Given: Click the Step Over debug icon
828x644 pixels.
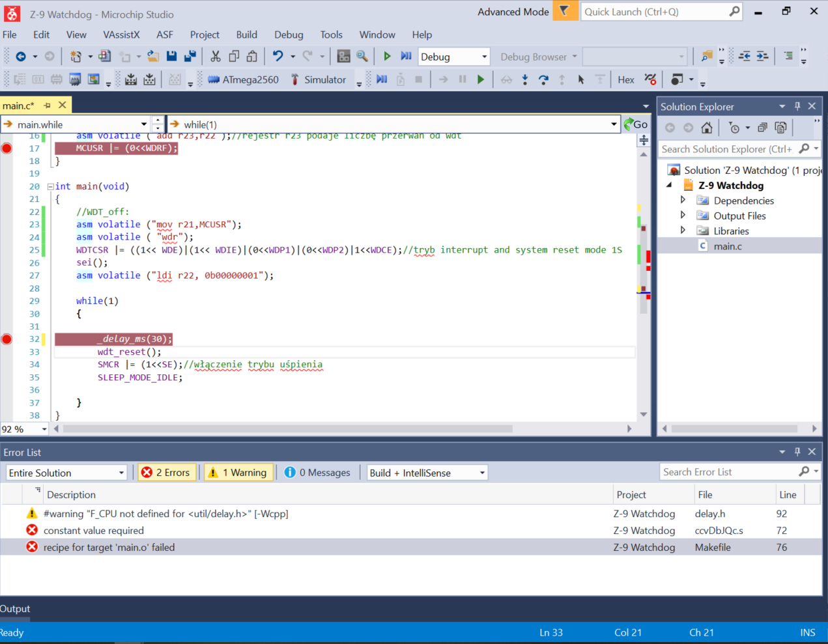Looking at the screenshot, I should coord(543,79).
